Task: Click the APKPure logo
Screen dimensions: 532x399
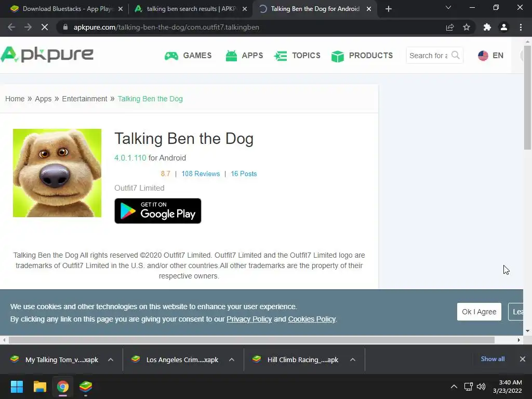Action: [x=47, y=54]
